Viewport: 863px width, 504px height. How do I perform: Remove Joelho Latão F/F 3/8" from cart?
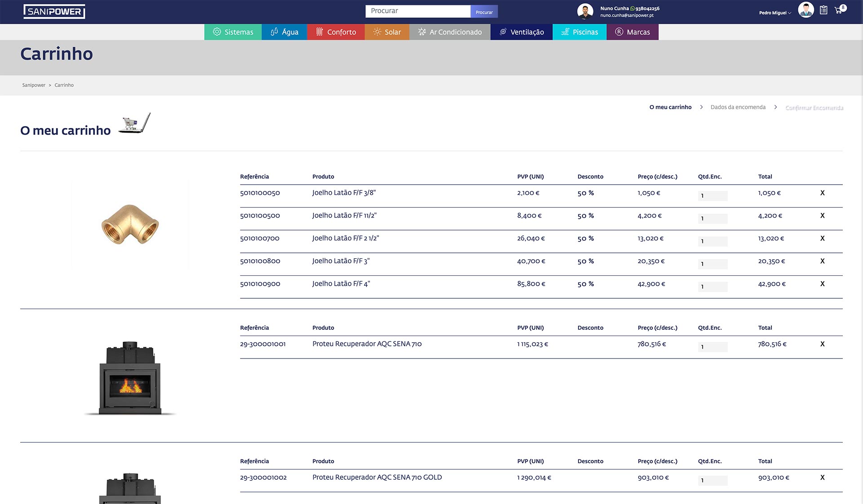coord(823,193)
